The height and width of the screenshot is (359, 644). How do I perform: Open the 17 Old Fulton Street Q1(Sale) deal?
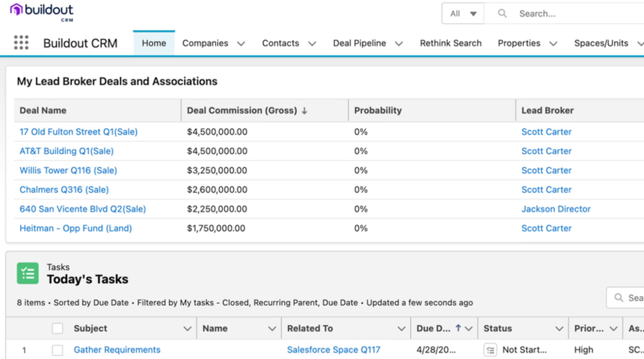79,132
